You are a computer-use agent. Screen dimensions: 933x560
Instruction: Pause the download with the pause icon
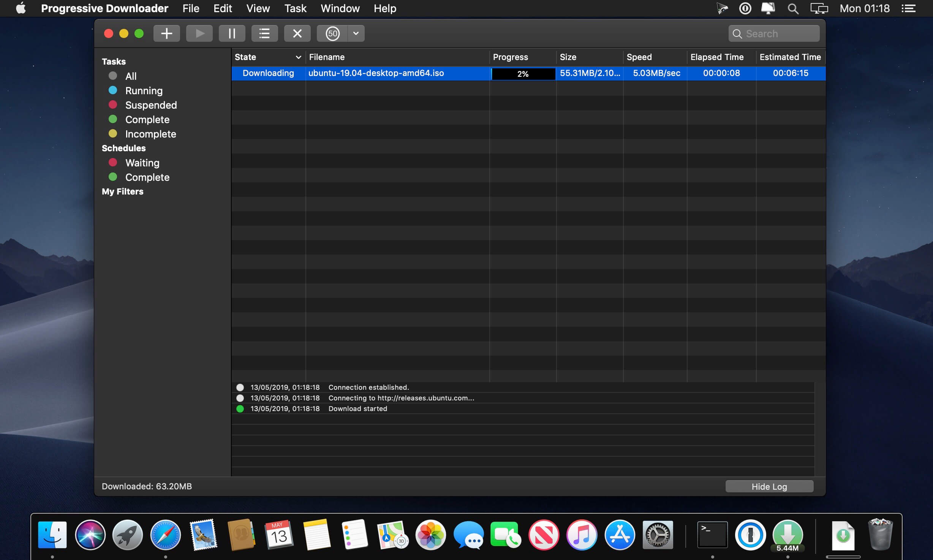[x=232, y=33]
